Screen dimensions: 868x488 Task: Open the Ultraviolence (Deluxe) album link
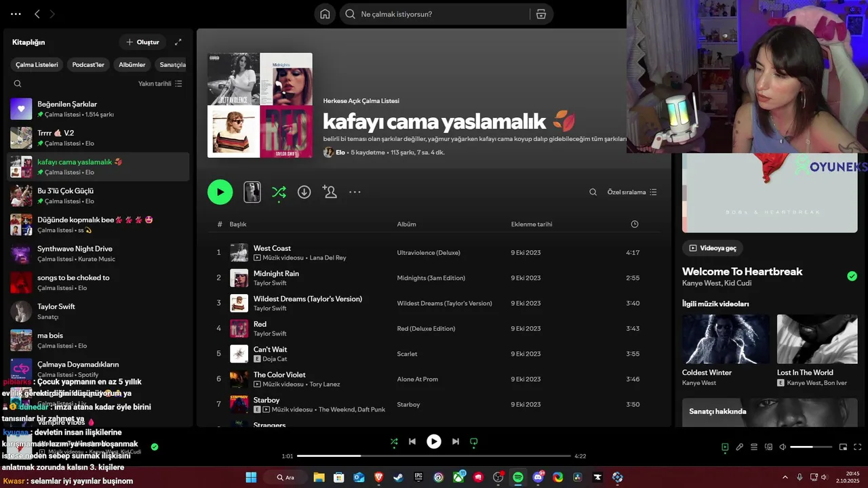[429, 252]
